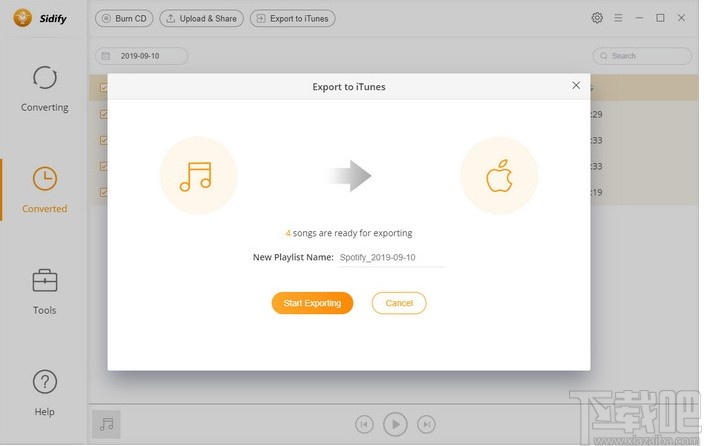
Task: Click Start Exporting button
Action: point(312,303)
